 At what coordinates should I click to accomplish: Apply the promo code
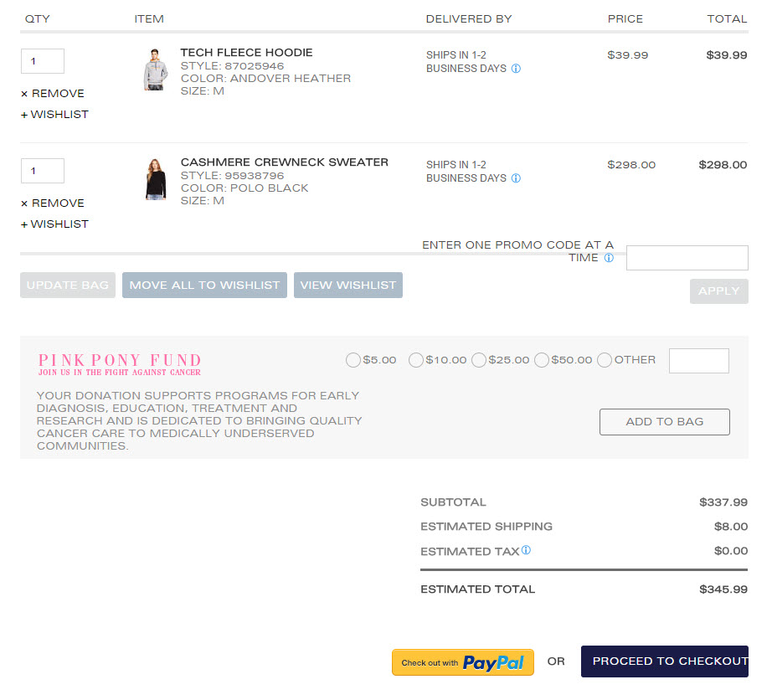tap(718, 291)
